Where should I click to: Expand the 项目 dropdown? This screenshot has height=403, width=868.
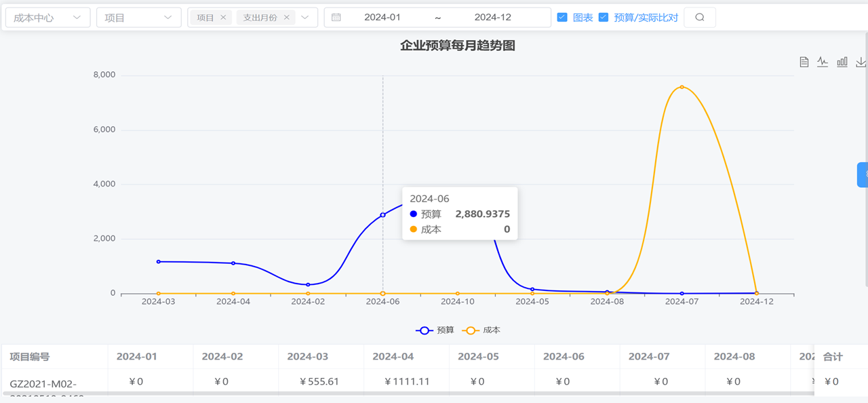138,16
